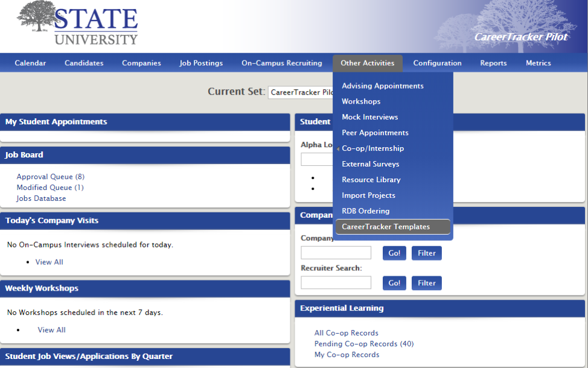Open the Calendar menu

[30, 63]
